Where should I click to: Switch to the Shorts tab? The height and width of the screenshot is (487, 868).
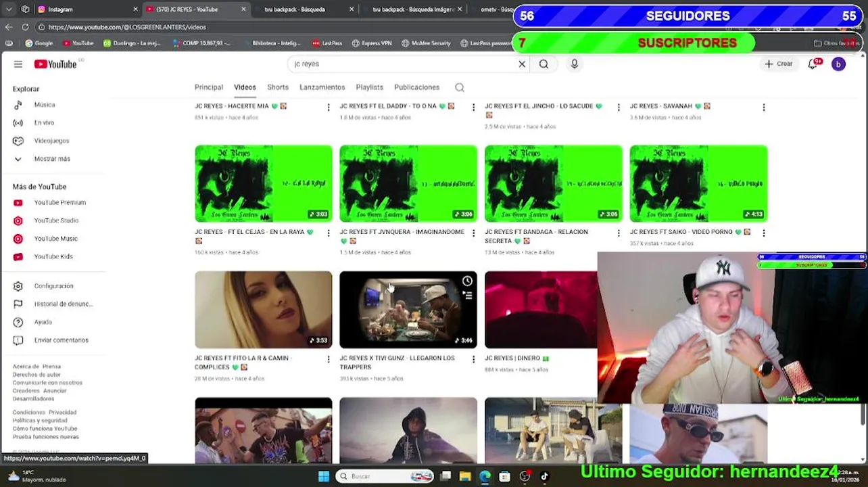point(278,87)
